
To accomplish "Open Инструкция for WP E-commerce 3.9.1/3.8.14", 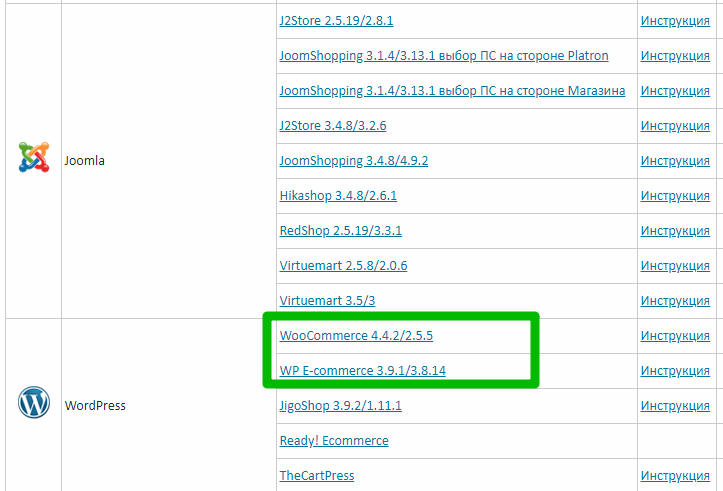I will (x=675, y=371).
